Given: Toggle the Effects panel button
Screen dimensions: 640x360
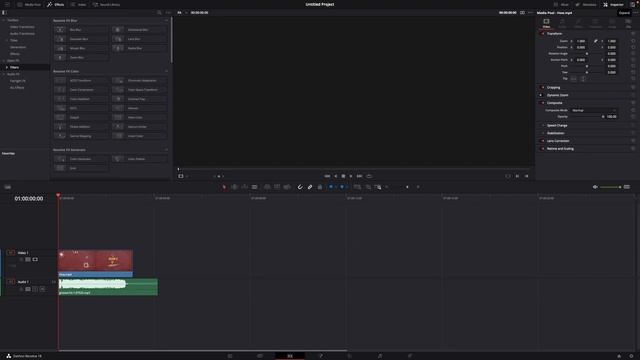Looking at the screenshot, I should coord(56,4).
